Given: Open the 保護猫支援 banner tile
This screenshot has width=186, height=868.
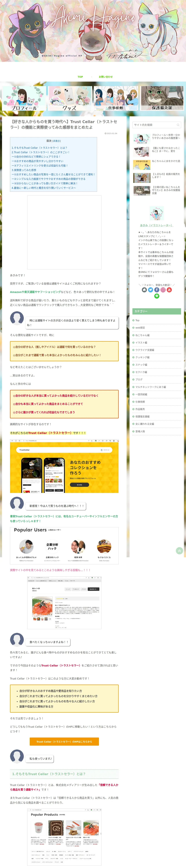Looking at the screenshot, I should [162, 98].
